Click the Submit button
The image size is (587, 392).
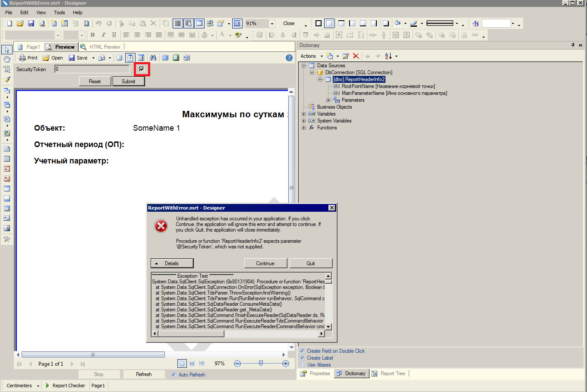point(129,81)
